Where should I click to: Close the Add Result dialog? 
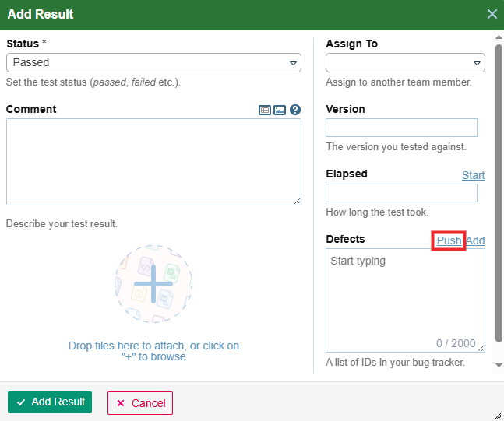pyautogui.click(x=492, y=14)
